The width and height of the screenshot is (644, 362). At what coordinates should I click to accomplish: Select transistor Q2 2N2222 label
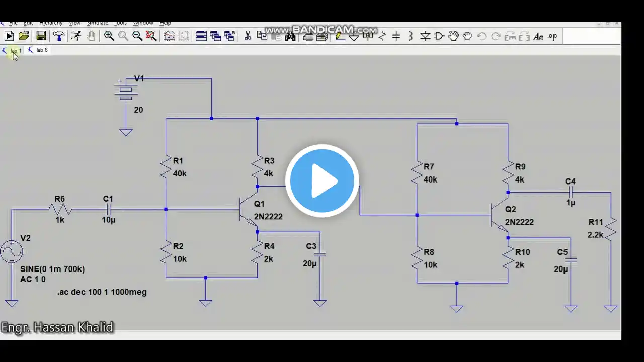519,222
